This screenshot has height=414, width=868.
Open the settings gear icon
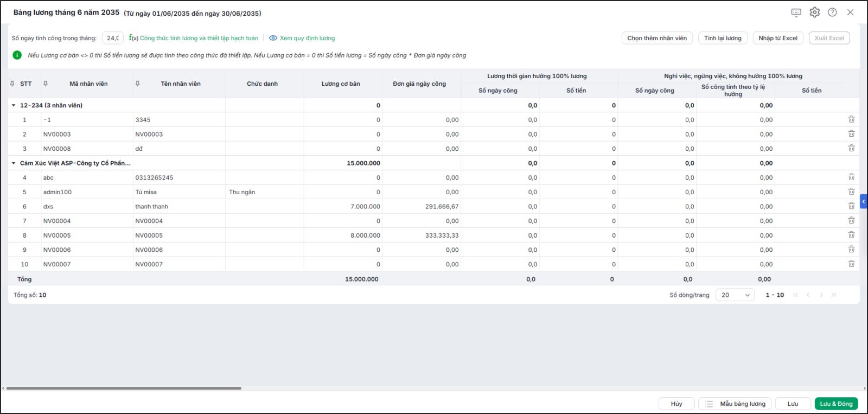[814, 12]
